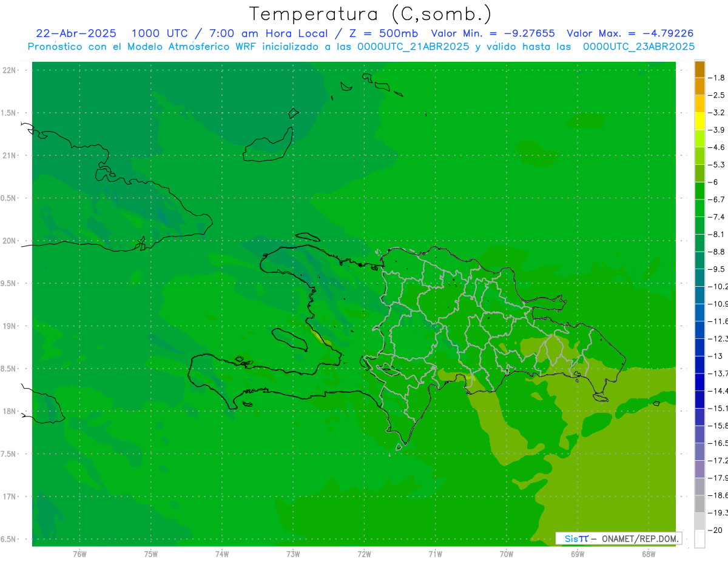Click the '0000UTC_23ABR2025' valid-until timestamp
Viewport: 728px width, 562px height.
pos(639,46)
